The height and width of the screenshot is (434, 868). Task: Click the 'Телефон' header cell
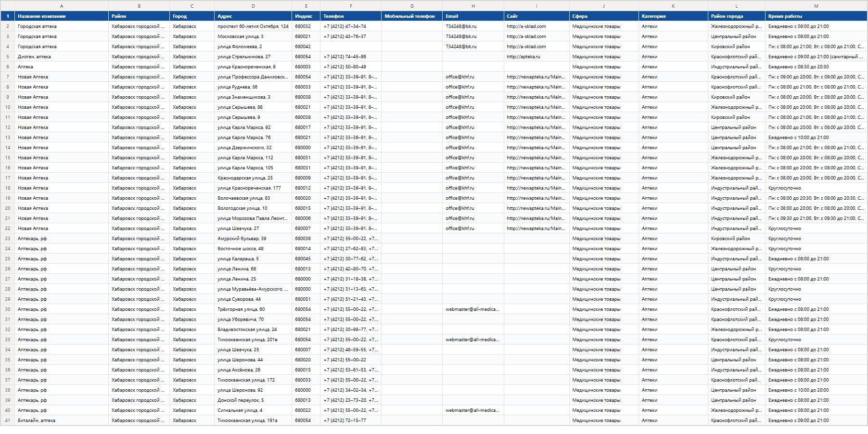click(x=351, y=16)
